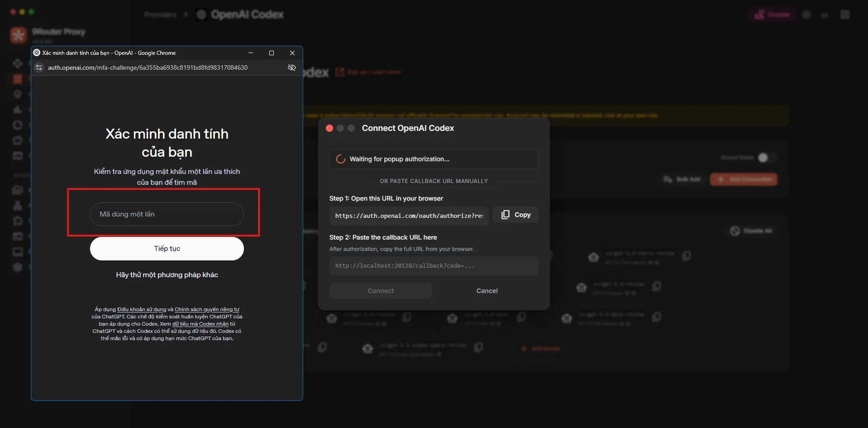Screen dimensions: 868x428
Task: Click Add Model in the background app
Action: click(540, 349)
